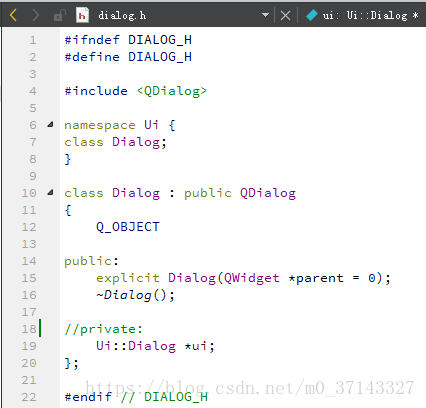Click the #include <QDialog> text
Screen dimensions: 426x408
(x=135, y=91)
